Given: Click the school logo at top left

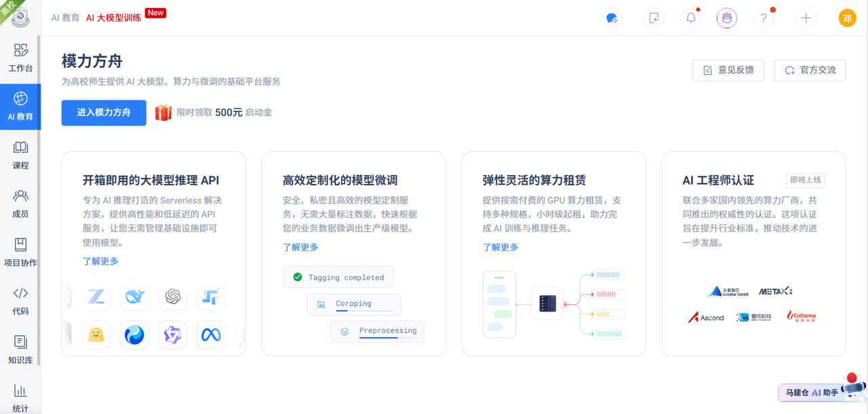Looking at the screenshot, I should 20,18.
